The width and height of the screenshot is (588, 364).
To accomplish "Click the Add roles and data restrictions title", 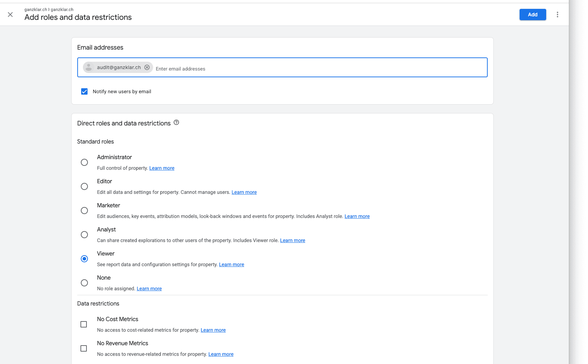I will coord(78,17).
